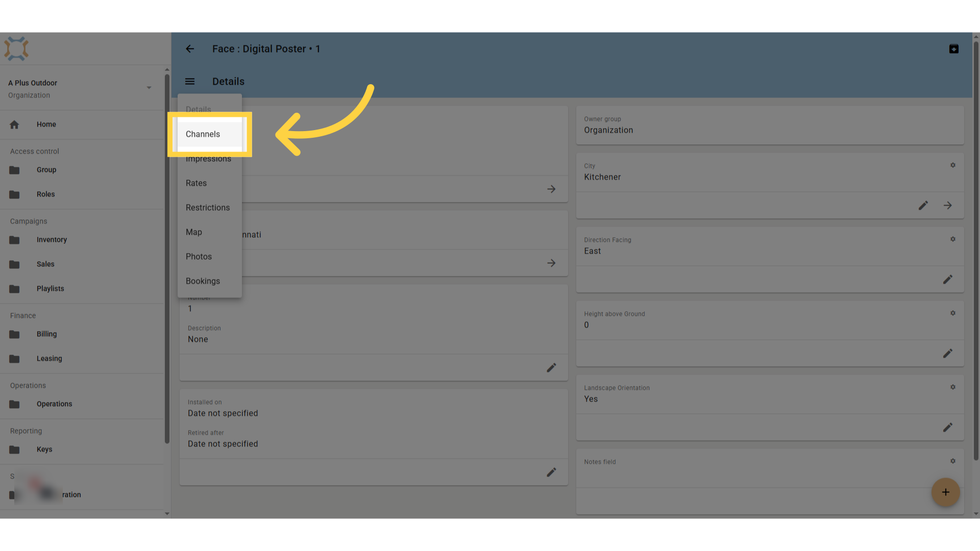Click the sidebar scroll up arrow

(167, 70)
